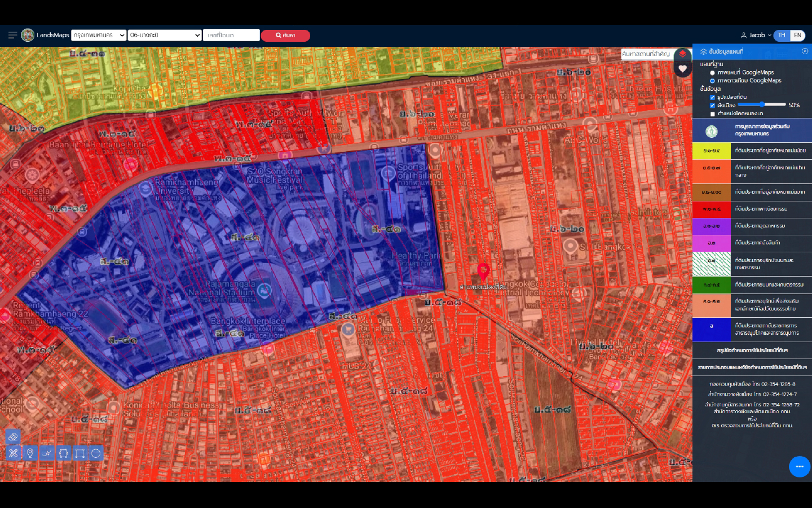Screen dimensions: 812x508
Task: Switch language to EN
Action: click(x=797, y=35)
